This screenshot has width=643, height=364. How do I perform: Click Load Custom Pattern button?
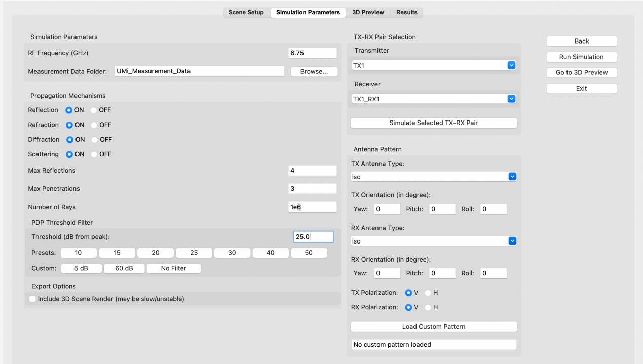pos(434,327)
